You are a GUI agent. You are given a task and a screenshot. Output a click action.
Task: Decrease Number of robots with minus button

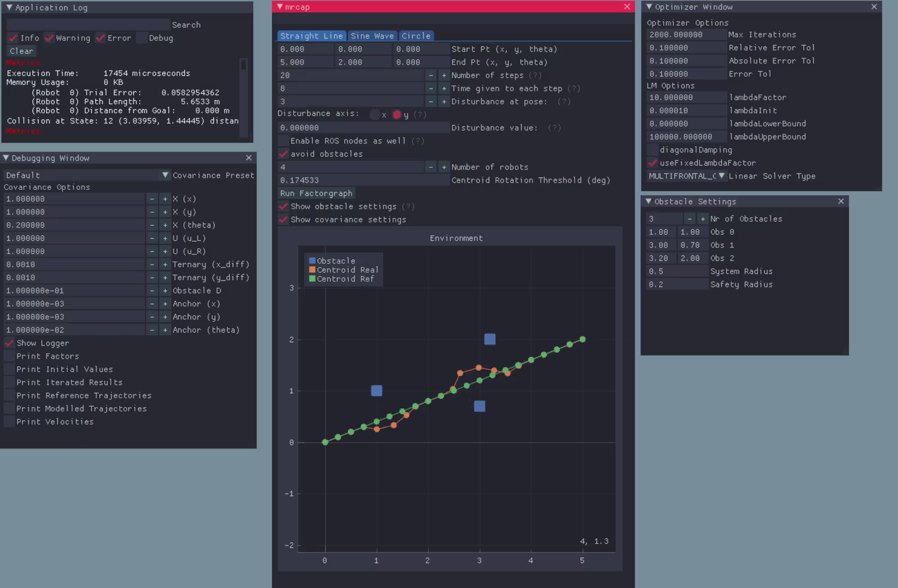(430, 167)
